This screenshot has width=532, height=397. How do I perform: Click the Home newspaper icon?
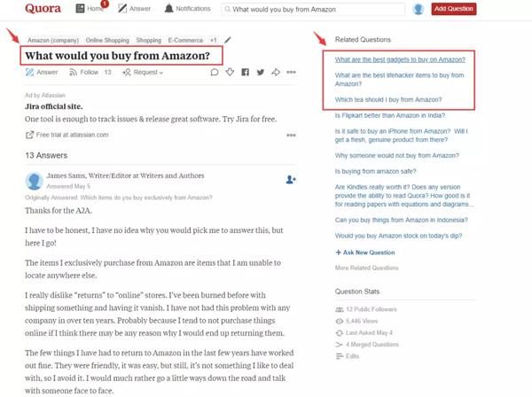80,9
